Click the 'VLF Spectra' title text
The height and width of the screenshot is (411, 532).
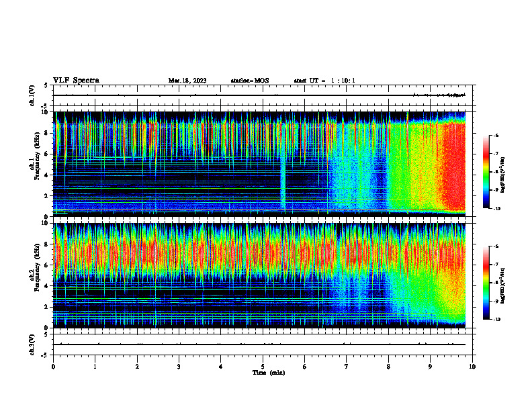(76, 81)
